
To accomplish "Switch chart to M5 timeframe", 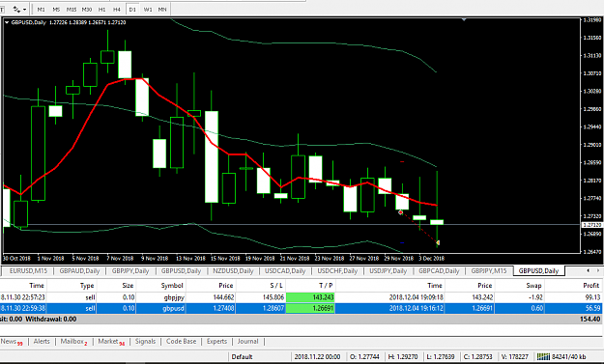I will coord(56,10).
